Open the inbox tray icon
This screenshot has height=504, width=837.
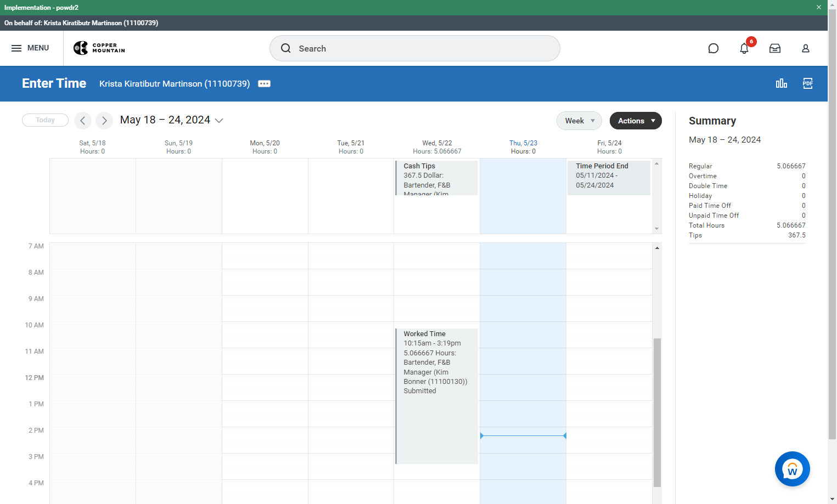[x=775, y=48]
